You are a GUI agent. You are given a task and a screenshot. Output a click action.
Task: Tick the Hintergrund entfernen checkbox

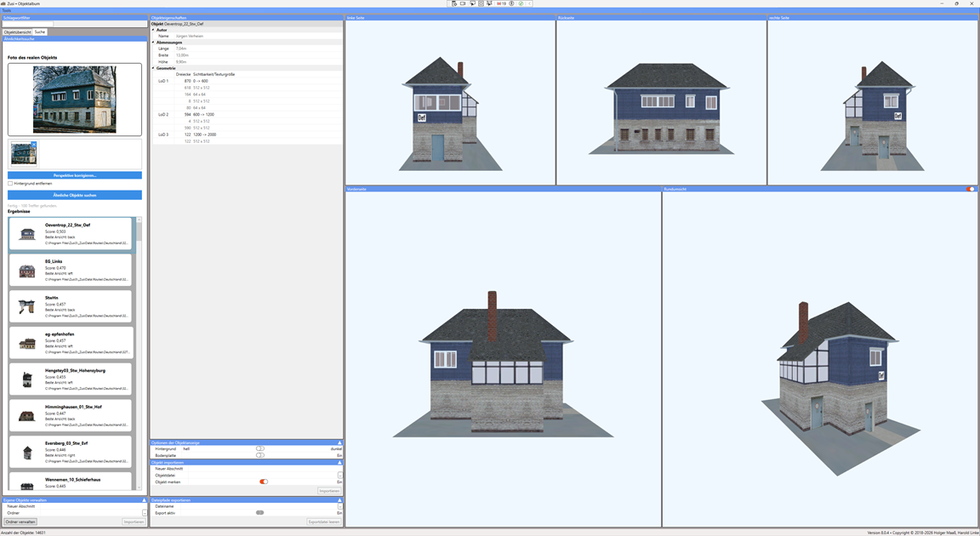[x=10, y=184]
